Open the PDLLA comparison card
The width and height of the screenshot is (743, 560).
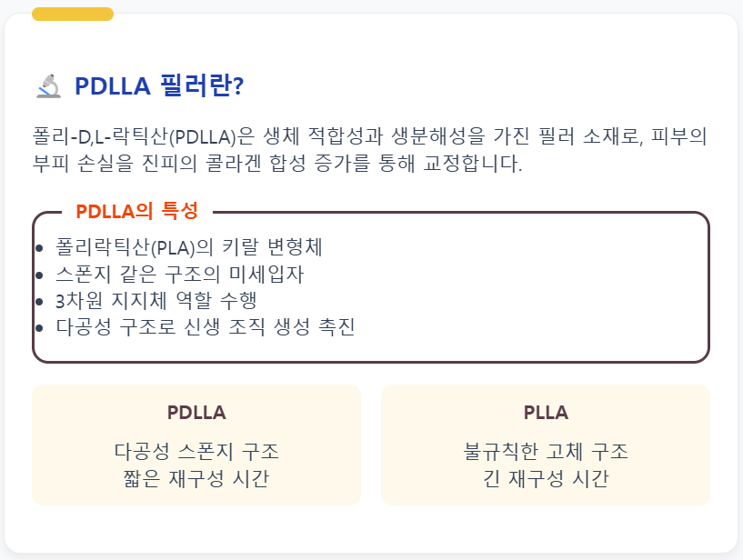coord(196,445)
